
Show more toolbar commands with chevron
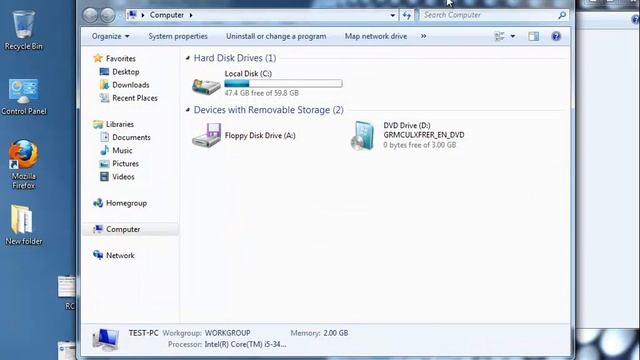pyautogui.click(x=424, y=36)
